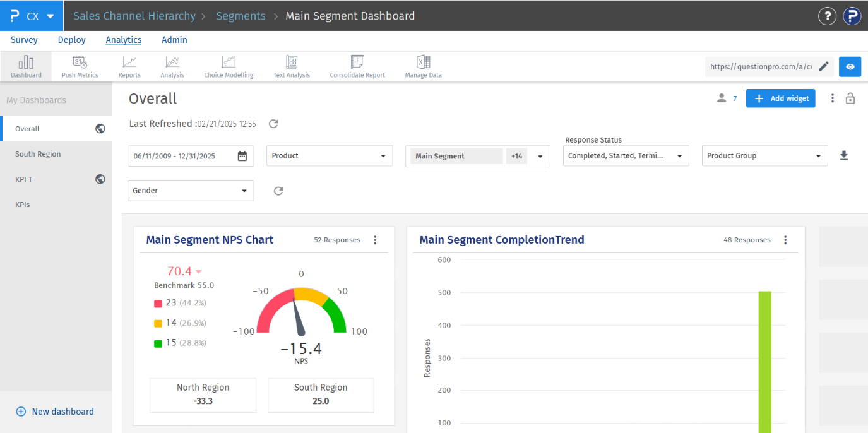The image size is (868, 433).
Task: Open the Consolidate Report tool
Action: [357, 66]
